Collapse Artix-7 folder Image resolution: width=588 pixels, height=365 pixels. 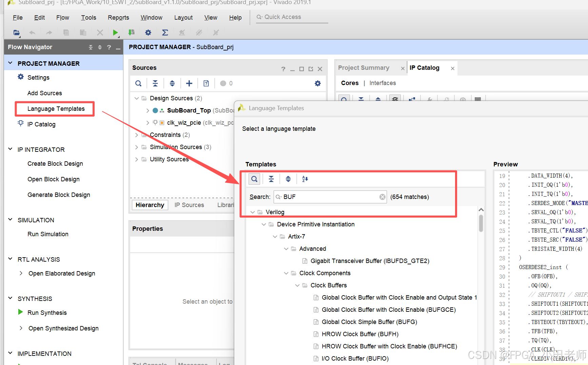pos(275,237)
